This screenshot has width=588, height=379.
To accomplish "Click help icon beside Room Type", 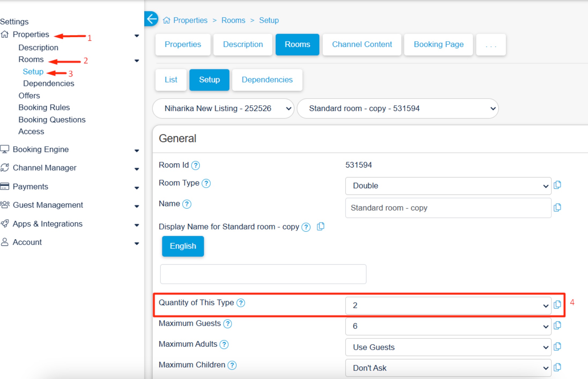I will tap(206, 183).
